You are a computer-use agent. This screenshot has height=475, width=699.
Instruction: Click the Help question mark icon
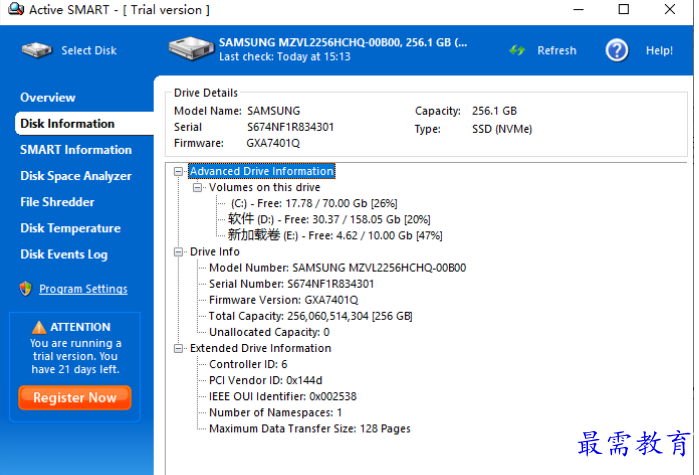[617, 50]
